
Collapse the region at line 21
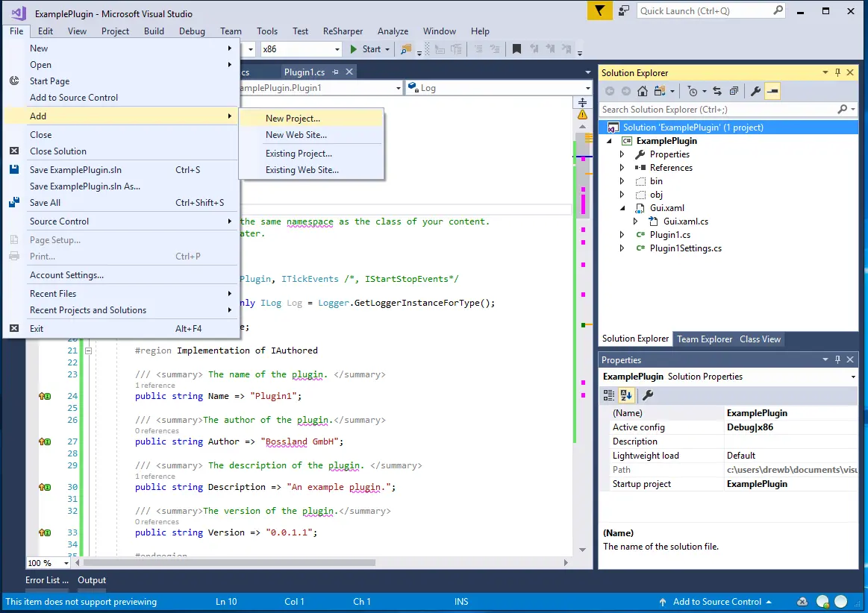(x=88, y=350)
